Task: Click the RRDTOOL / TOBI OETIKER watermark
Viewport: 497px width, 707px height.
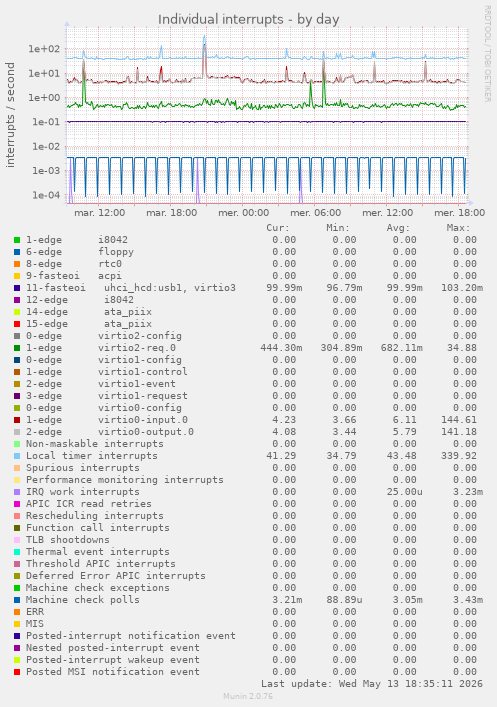Action: (488, 53)
